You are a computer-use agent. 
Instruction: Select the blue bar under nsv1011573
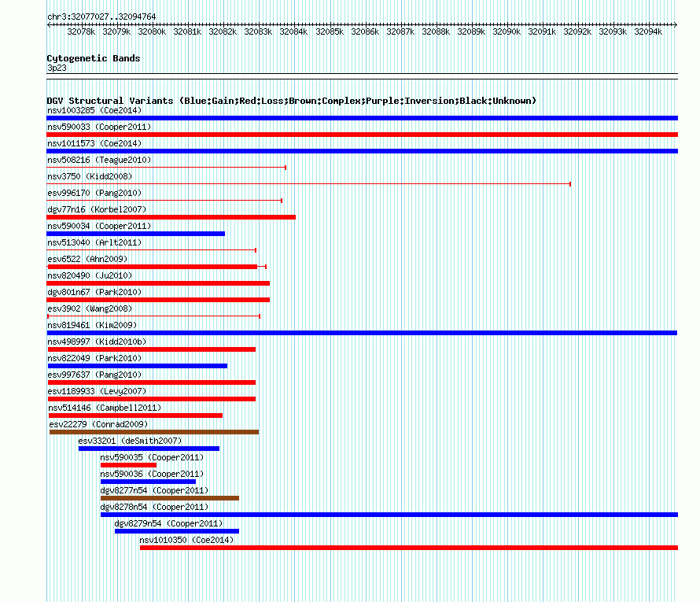362,151
